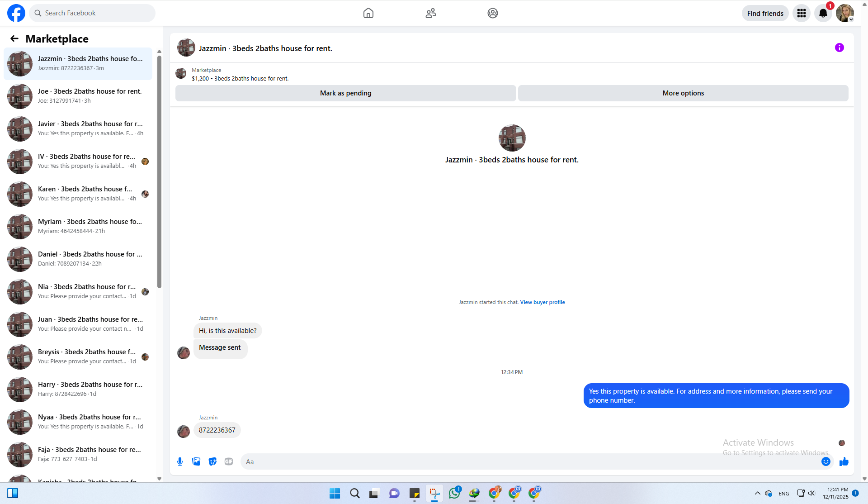The height and width of the screenshot is (504, 868).
Task: Go back using the Marketplace arrow
Action: tap(14, 39)
